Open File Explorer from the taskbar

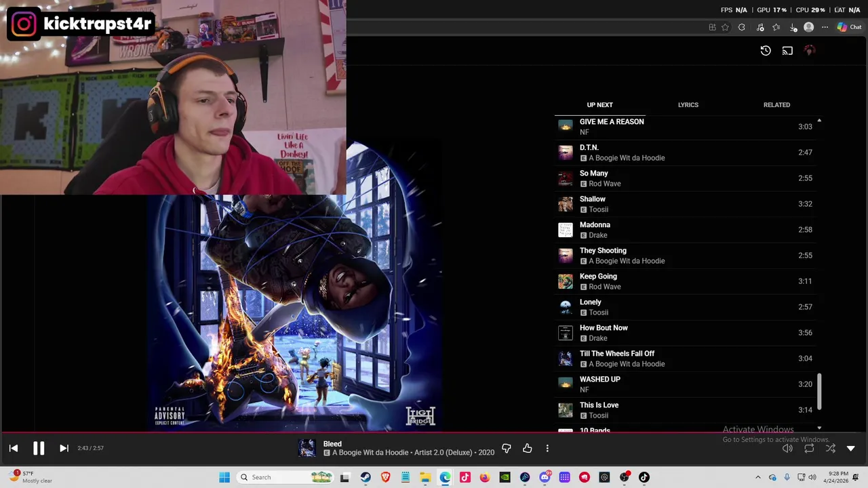point(425,477)
